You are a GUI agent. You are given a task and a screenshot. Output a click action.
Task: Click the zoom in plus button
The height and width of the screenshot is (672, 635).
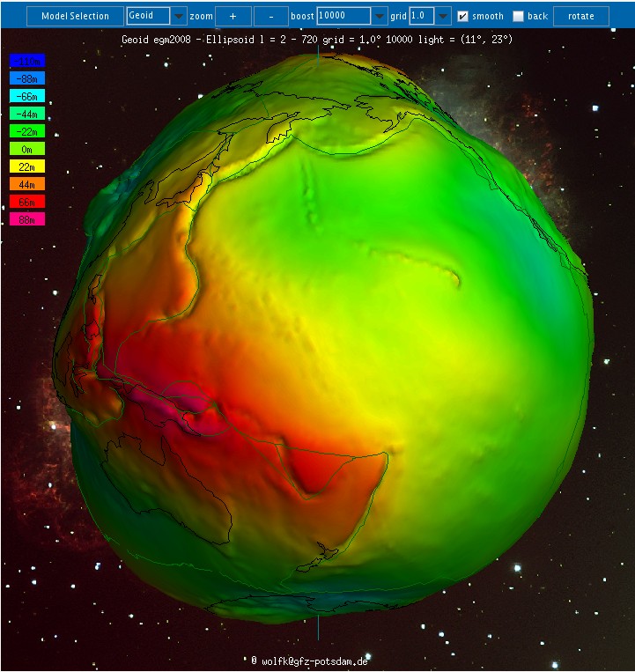(233, 16)
